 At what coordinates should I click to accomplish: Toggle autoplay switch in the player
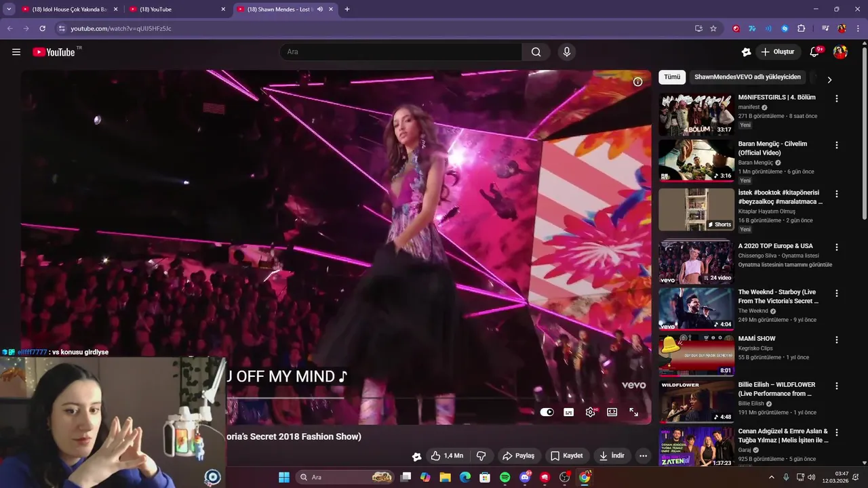(x=547, y=412)
